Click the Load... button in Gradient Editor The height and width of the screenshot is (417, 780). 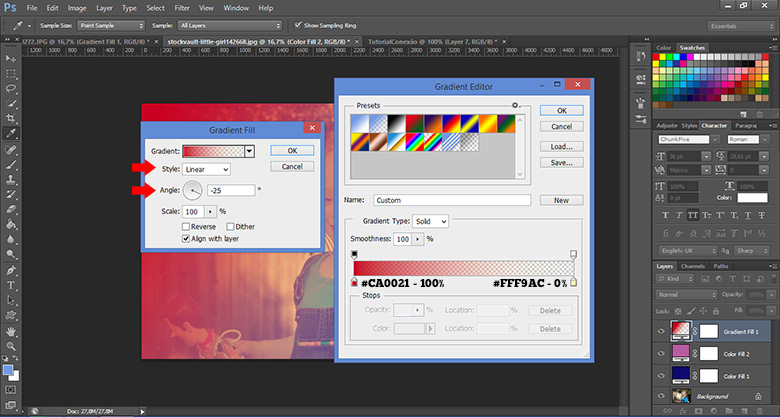point(561,145)
